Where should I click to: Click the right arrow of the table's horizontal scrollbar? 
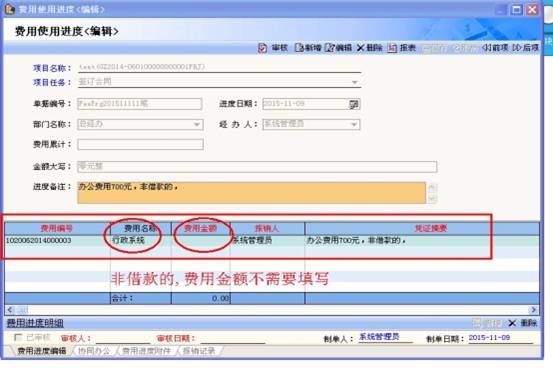click(534, 310)
